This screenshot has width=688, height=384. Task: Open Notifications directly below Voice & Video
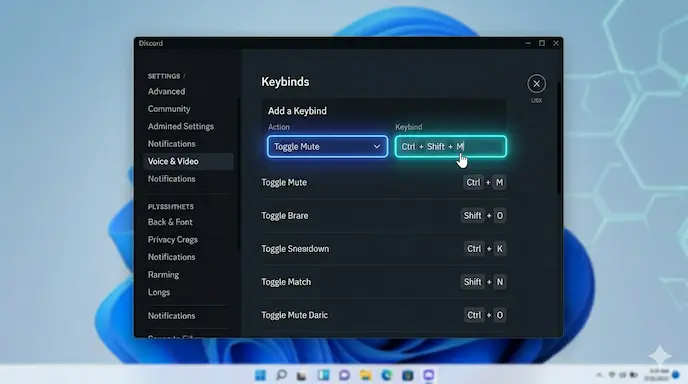[x=171, y=179]
